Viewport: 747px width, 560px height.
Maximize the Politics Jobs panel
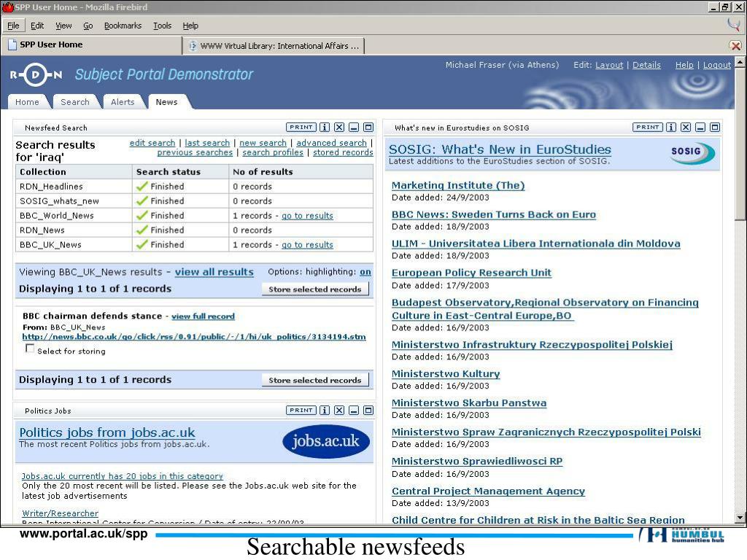[x=368, y=410]
